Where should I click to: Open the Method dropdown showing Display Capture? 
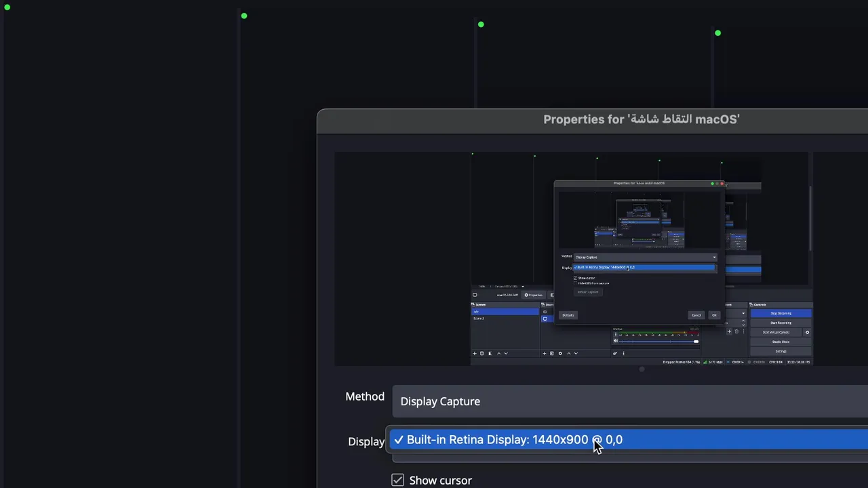tap(630, 401)
